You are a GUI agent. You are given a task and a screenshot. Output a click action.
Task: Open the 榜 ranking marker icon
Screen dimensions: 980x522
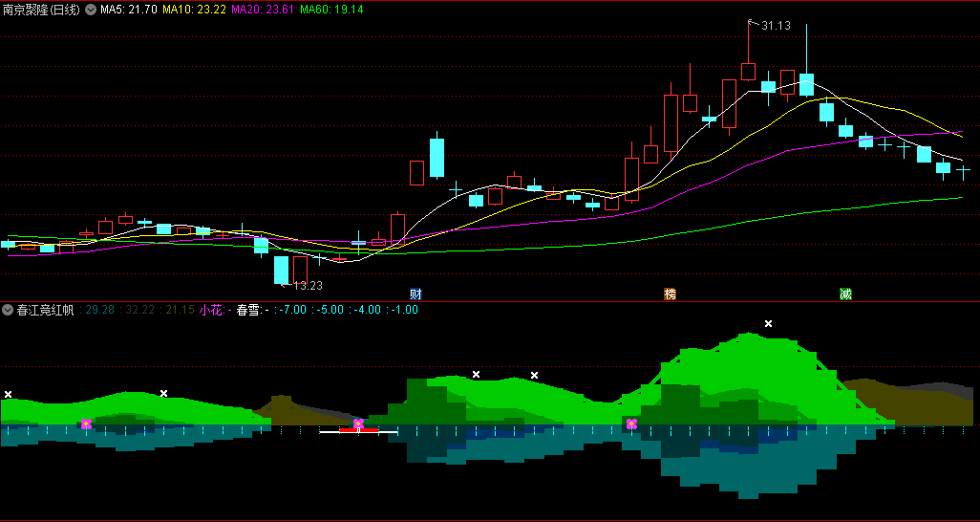671,294
